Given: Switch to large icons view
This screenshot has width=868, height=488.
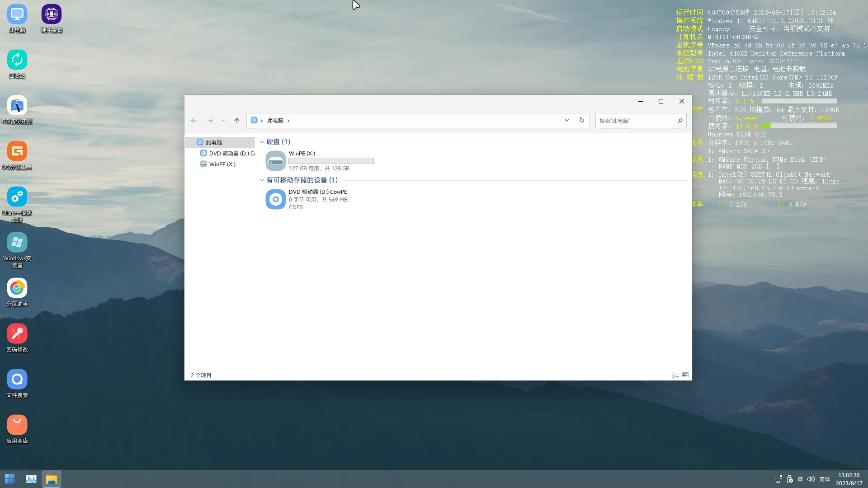Looking at the screenshot, I should pos(685,375).
